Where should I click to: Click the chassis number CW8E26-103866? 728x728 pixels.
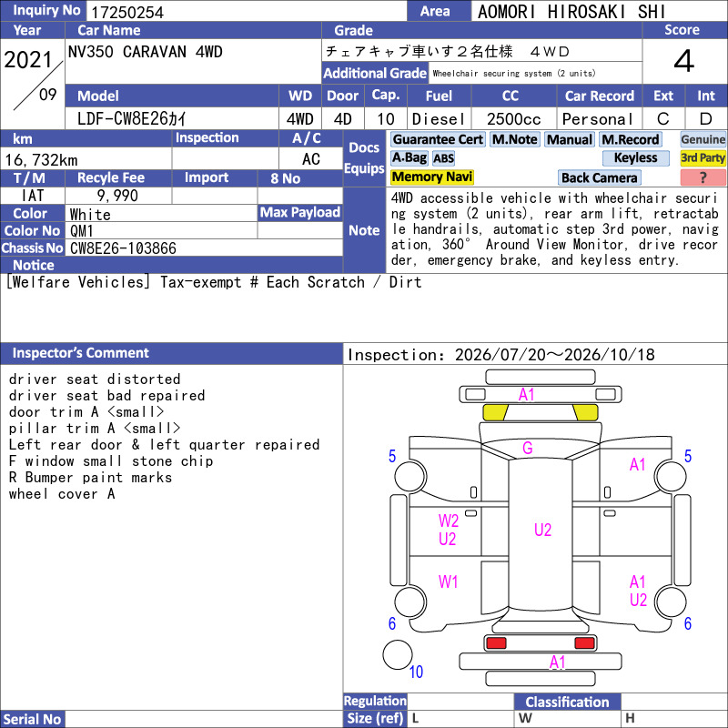123,248
